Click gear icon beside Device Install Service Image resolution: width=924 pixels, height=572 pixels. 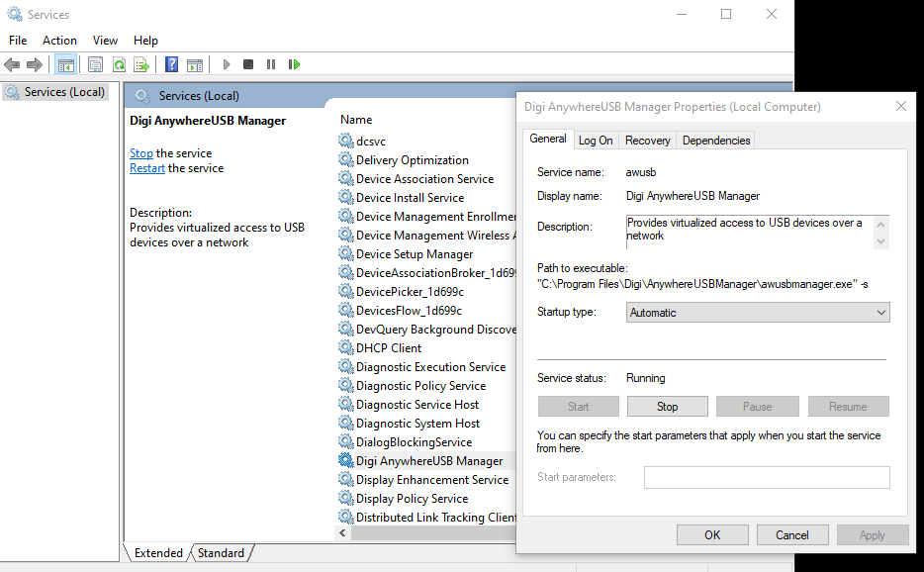pos(346,198)
